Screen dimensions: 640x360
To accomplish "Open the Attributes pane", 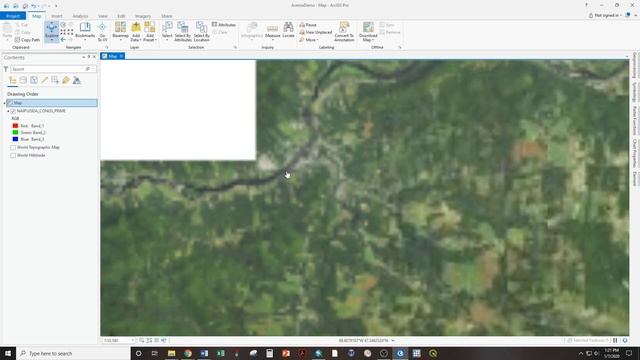I will point(224,25).
